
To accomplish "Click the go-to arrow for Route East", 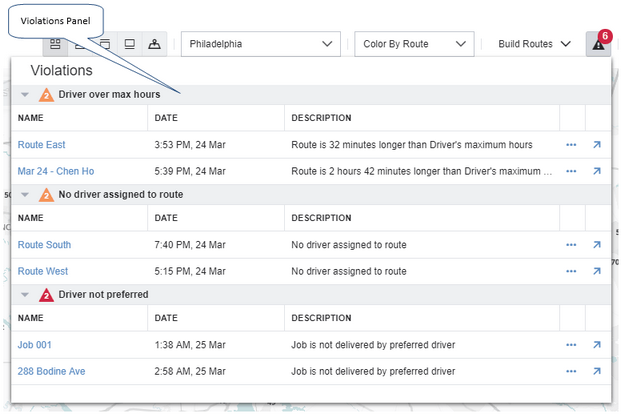I will [x=597, y=145].
